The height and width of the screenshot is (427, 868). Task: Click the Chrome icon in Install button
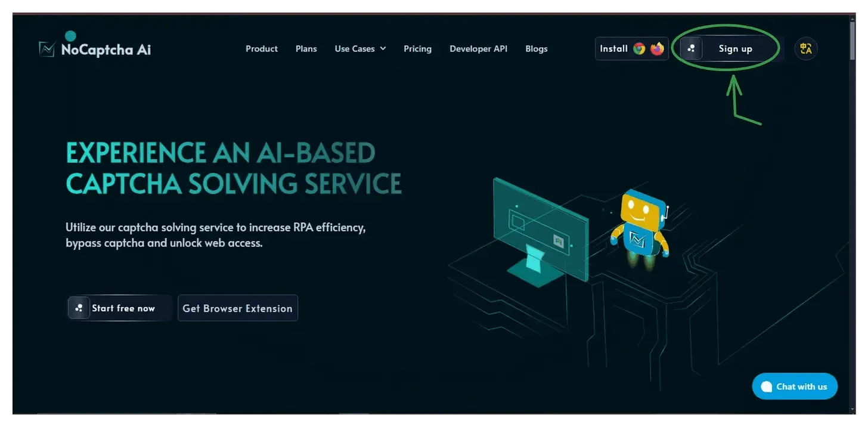[x=639, y=49]
